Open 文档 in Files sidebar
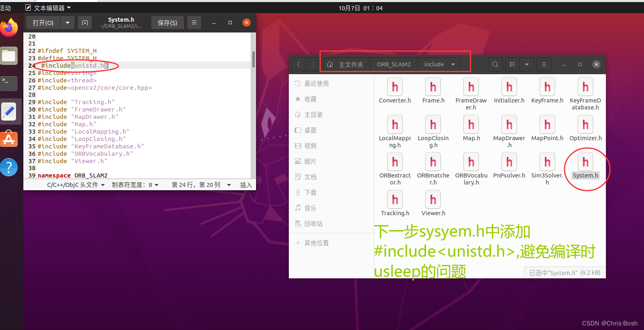The image size is (644, 330). (331, 177)
